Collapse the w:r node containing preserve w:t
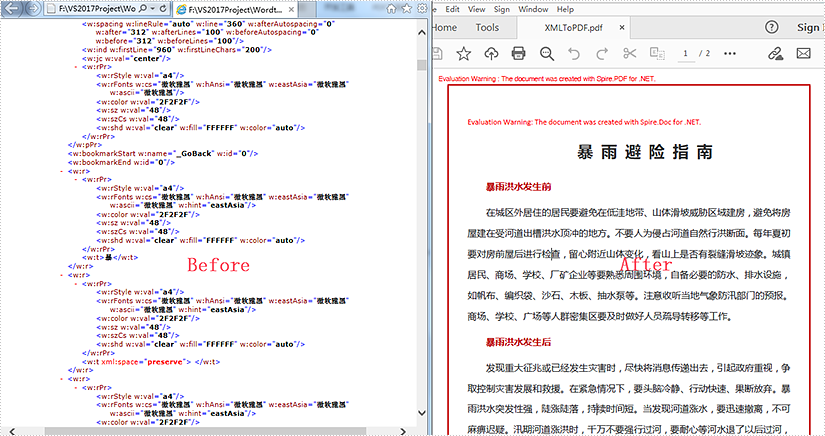This screenshot has height=436, width=825. click(x=62, y=275)
